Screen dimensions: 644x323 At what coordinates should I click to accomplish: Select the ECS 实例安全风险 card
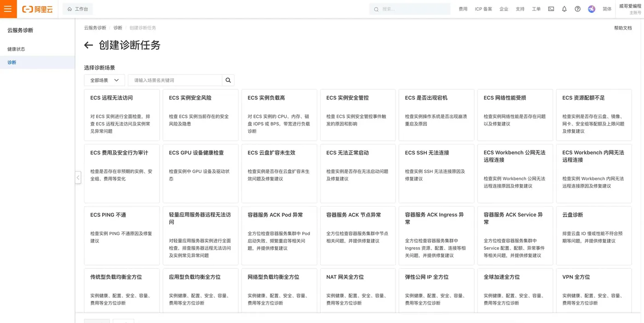point(201,115)
